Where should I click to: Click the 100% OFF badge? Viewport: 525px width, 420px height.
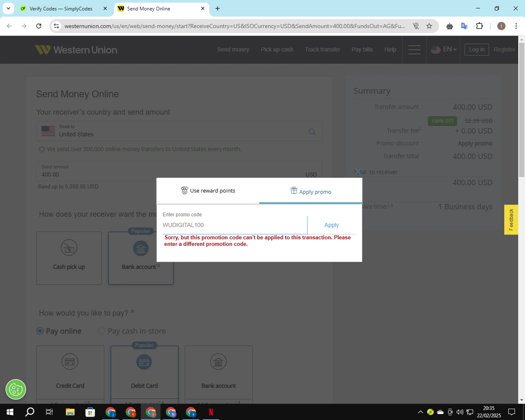point(442,121)
